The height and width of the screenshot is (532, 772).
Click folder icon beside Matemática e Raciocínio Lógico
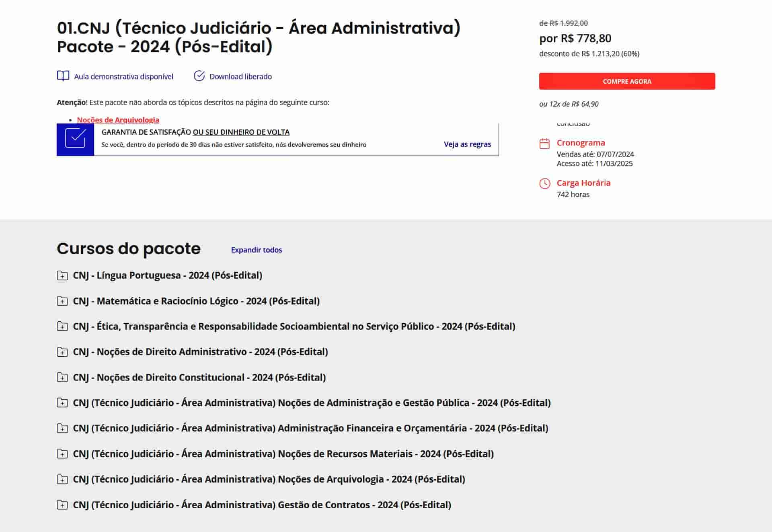tap(62, 301)
